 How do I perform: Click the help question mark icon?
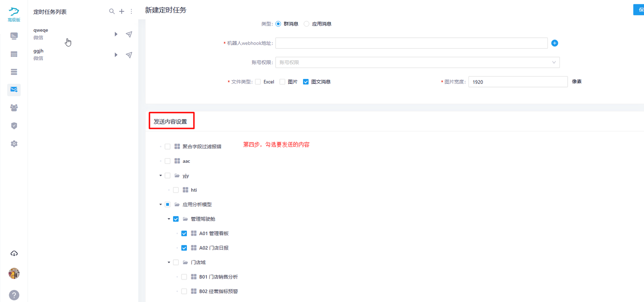[14, 295]
